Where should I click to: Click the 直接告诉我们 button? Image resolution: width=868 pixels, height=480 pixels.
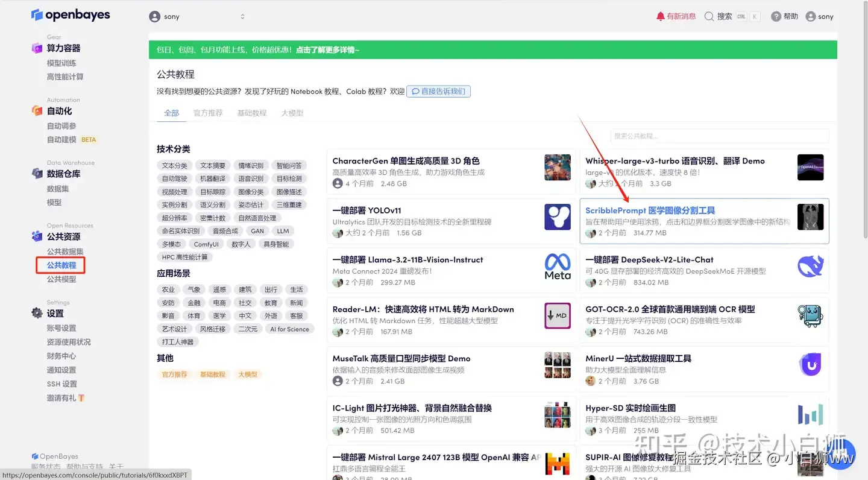(438, 92)
